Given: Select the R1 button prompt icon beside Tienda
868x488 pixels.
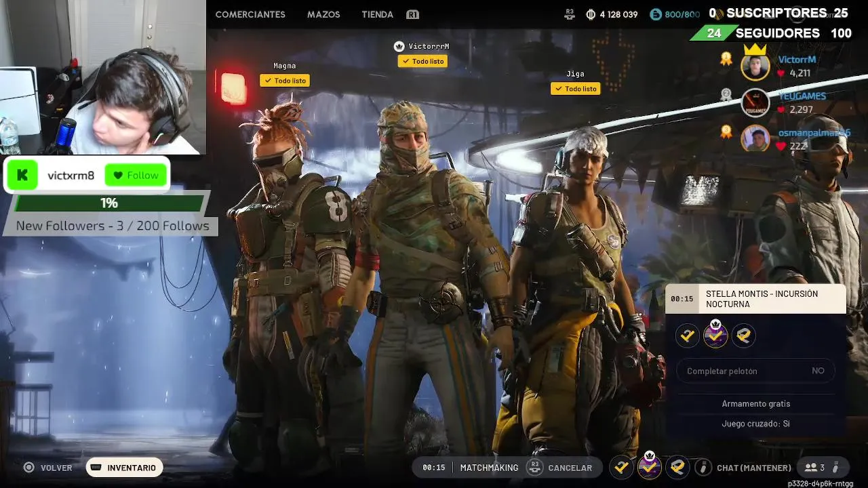Looking at the screenshot, I should [x=412, y=14].
